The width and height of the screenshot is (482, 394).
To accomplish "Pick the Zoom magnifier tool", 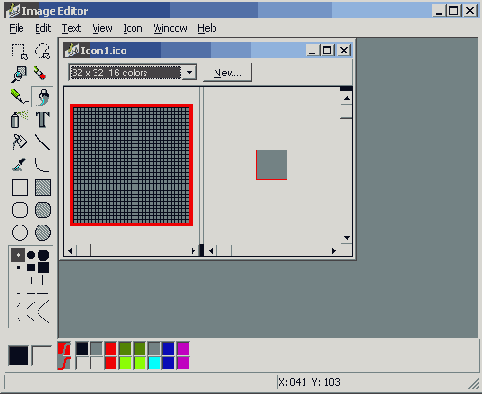I will click(19, 74).
